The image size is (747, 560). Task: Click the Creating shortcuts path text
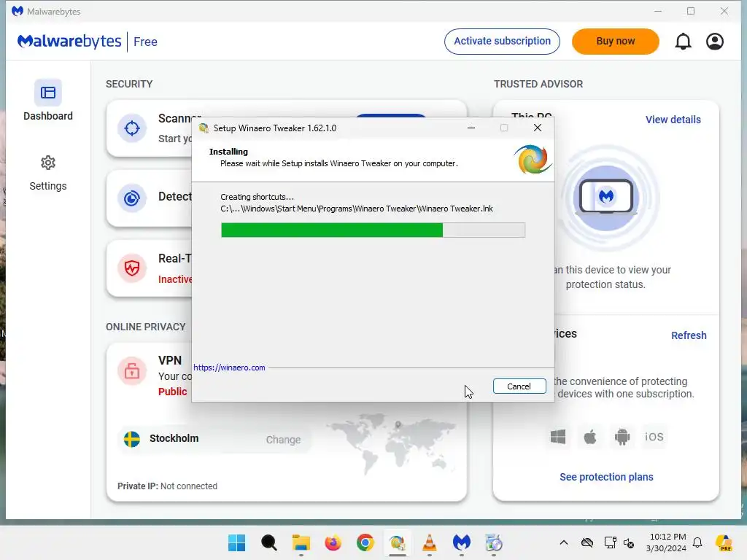(x=356, y=209)
